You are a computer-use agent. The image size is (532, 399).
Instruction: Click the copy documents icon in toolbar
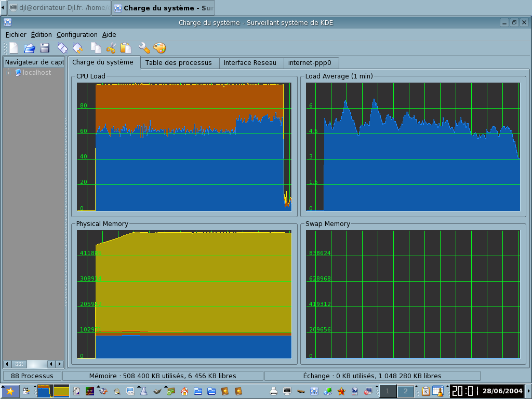pyautogui.click(x=96, y=48)
